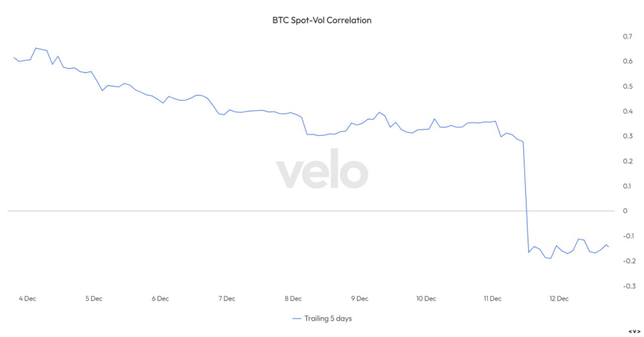The image size is (644, 337).
Task: Select the 7 Dec axis label
Action: click(x=226, y=299)
